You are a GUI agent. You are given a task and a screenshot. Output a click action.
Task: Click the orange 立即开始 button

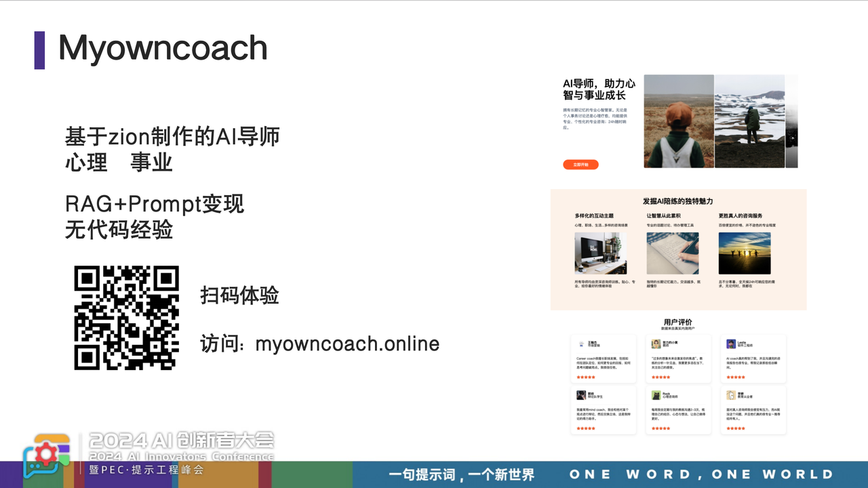click(x=580, y=165)
